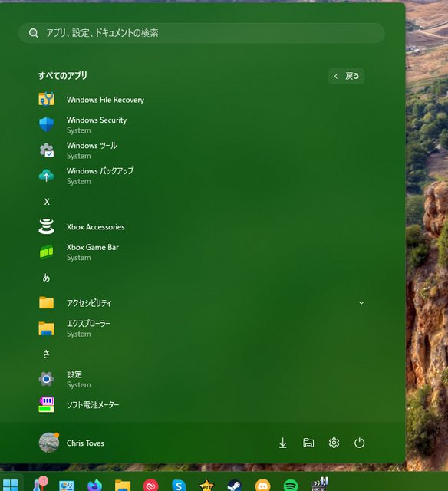This screenshot has width=448, height=491.
Task: Open the アクセシビリティ folder
Action: 202,303
